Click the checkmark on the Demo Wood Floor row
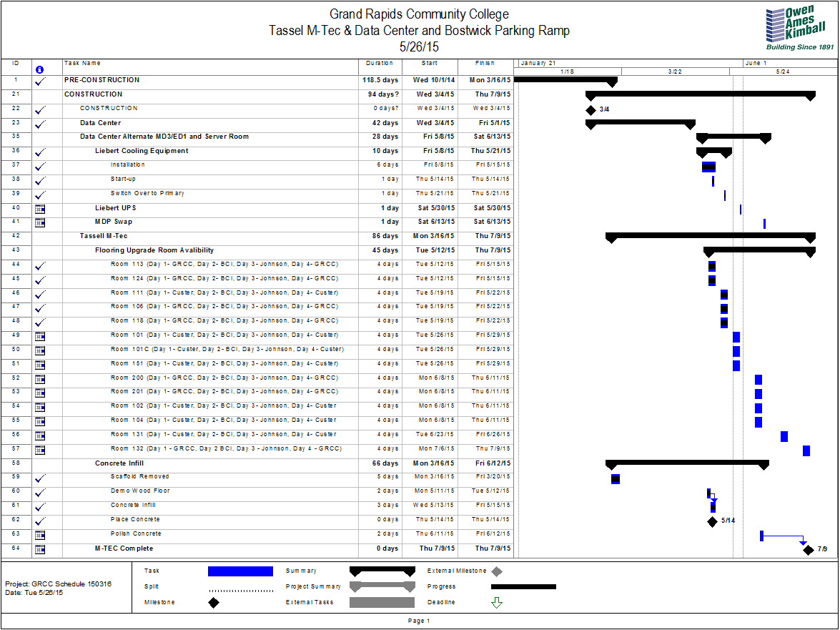 click(41, 491)
